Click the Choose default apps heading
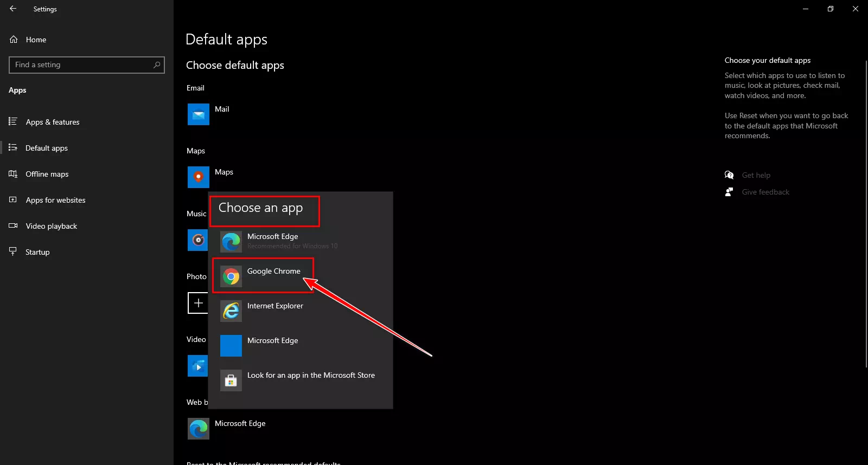Image resolution: width=868 pixels, height=465 pixels. [x=235, y=65]
